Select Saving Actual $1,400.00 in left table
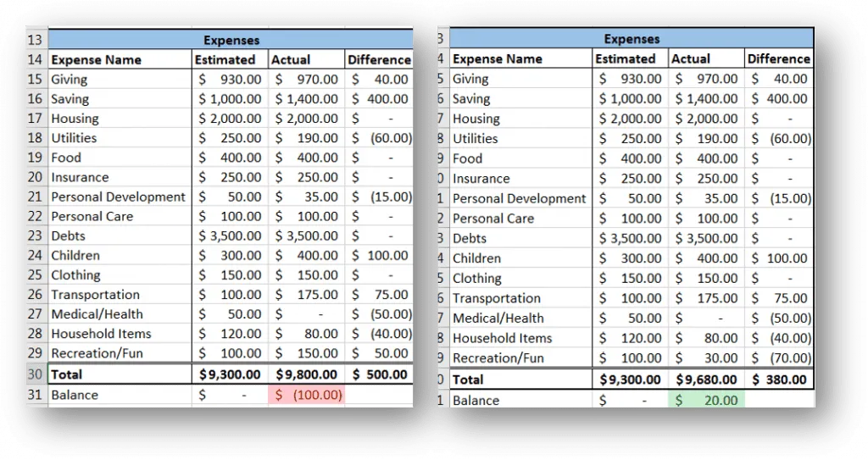The width and height of the screenshot is (868, 460). click(306, 98)
